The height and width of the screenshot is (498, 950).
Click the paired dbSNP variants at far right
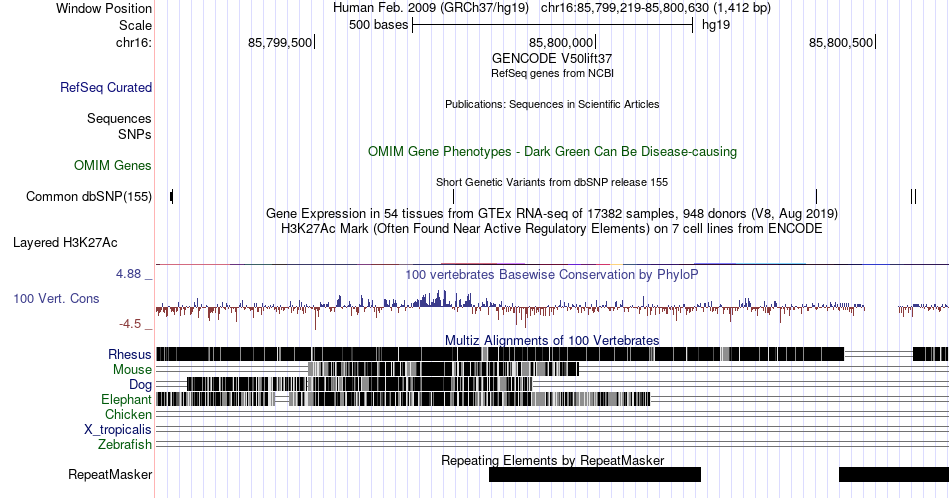point(913,196)
